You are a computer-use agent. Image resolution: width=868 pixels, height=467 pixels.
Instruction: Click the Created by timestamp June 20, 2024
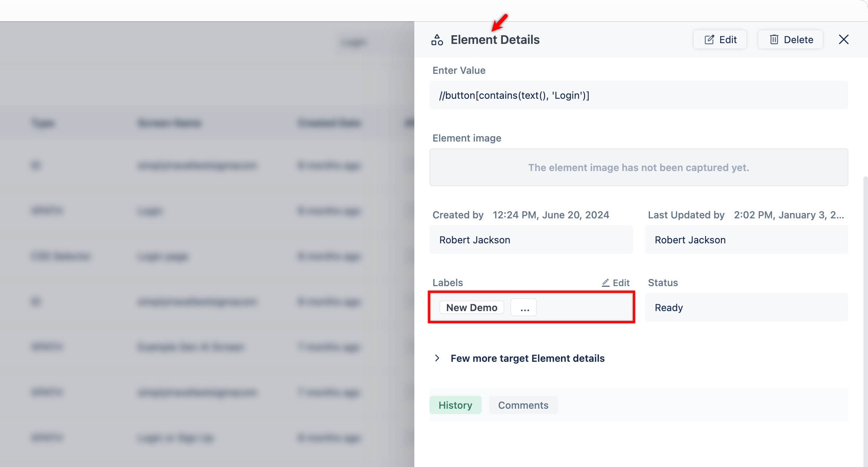(551, 215)
